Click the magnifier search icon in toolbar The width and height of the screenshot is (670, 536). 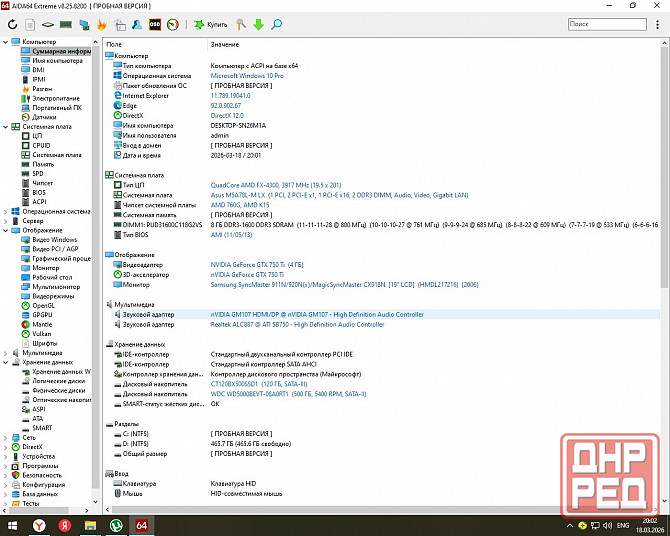(x=277, y=23)
